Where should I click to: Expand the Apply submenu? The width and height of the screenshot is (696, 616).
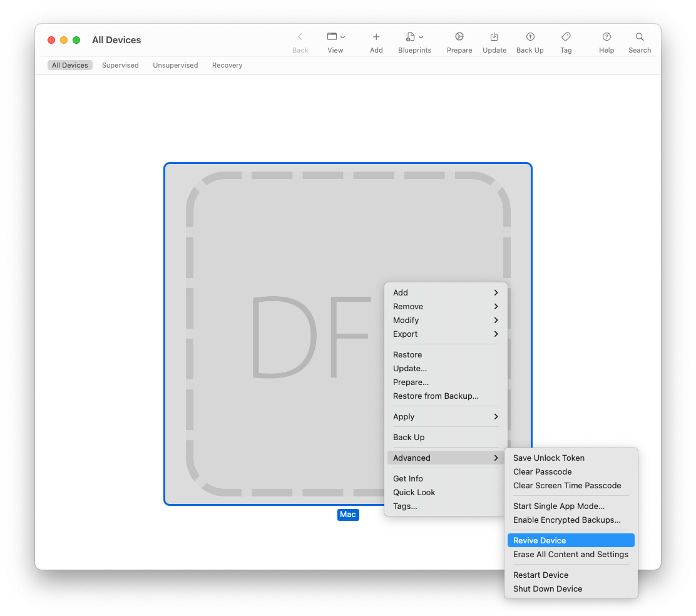[x=446, y=416]
